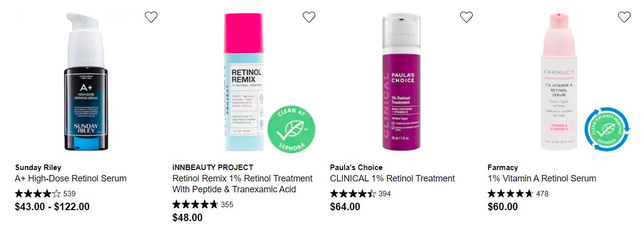The height and width of the screenshot is (231, 644).
Task: Open Retinol Remix 1% Retinol Treatment link
Action: (242, 184)
